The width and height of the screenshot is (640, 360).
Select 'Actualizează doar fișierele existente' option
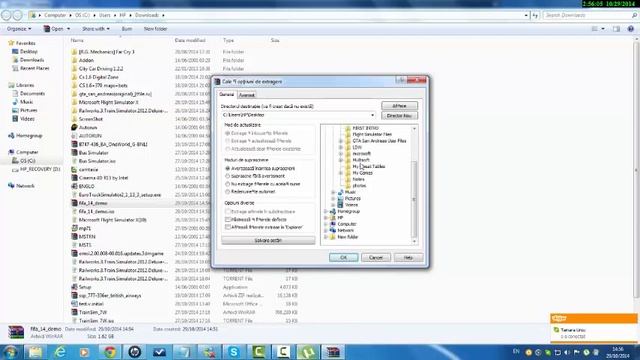pos(228,149)
